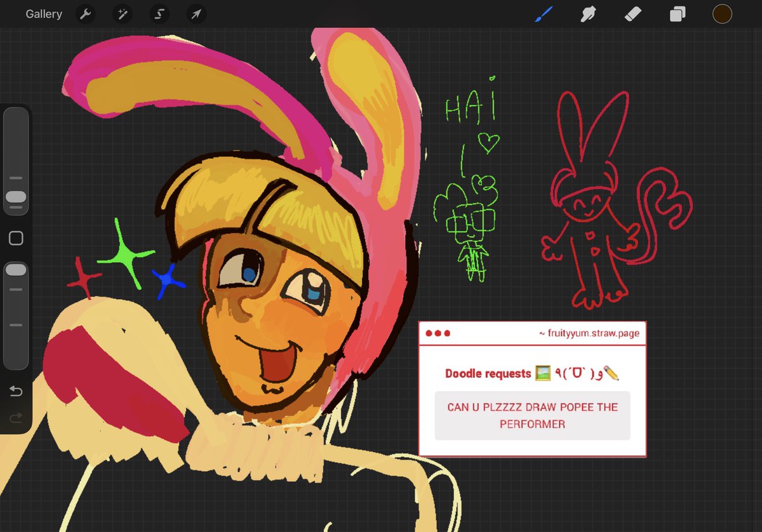Click the brush opacity slider handle

pyautogui.click(x=16, y=270)
